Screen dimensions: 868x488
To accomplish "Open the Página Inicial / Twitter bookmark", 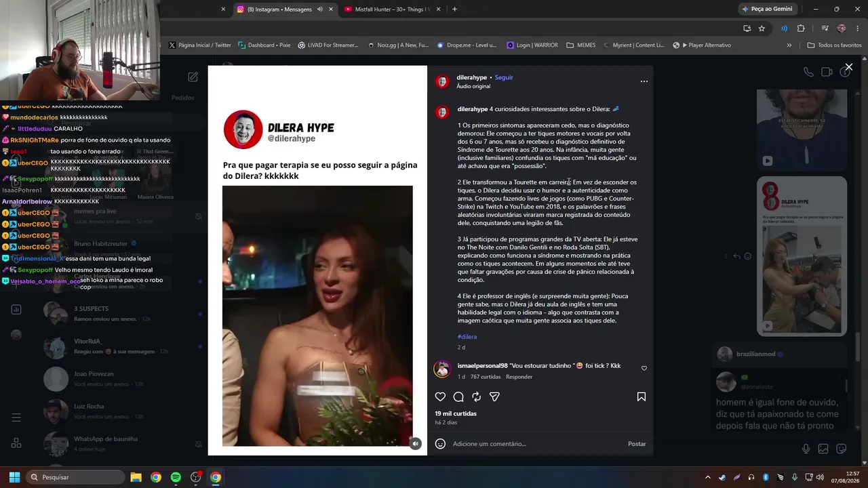I will pos(199,45).
